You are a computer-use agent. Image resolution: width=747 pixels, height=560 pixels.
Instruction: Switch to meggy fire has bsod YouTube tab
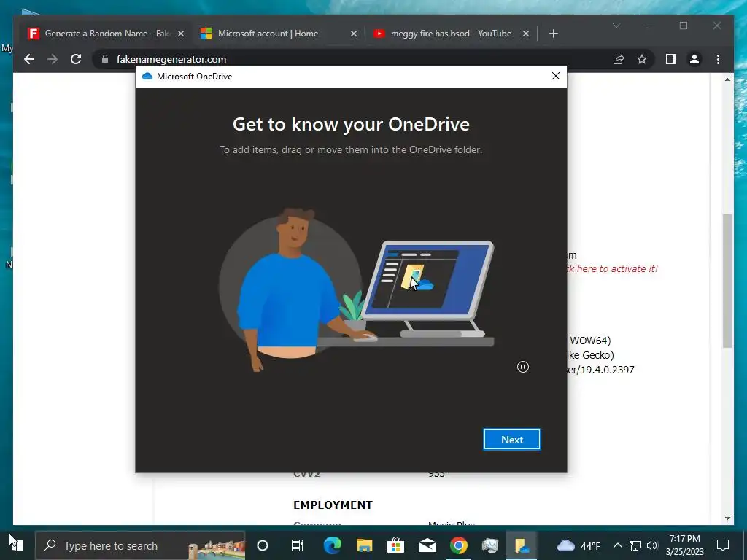click(451, 34)
